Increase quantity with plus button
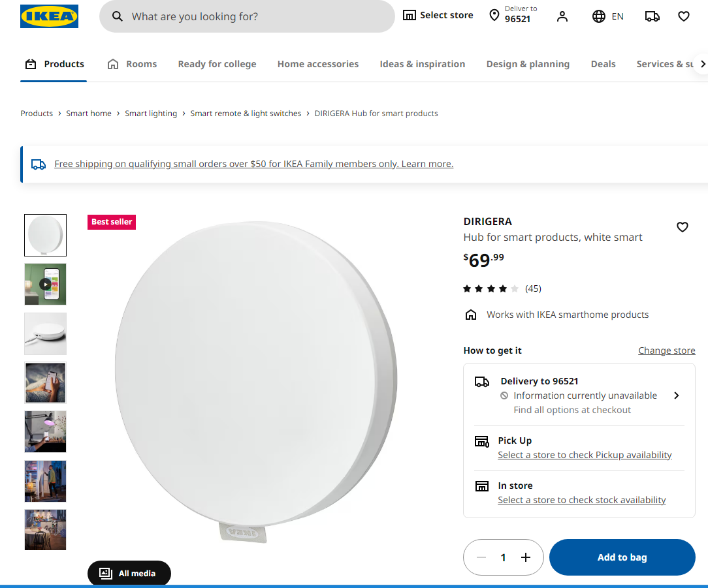The image size is (708, 588). (526, 557)
